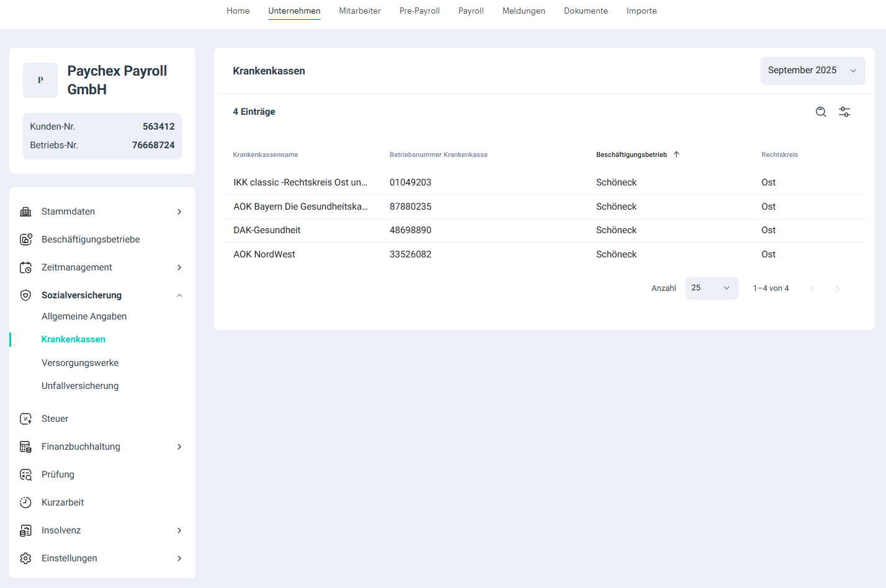
Task: Expand the Finanzbuchhaltung submenu chevron
Action: click(179, 447)
